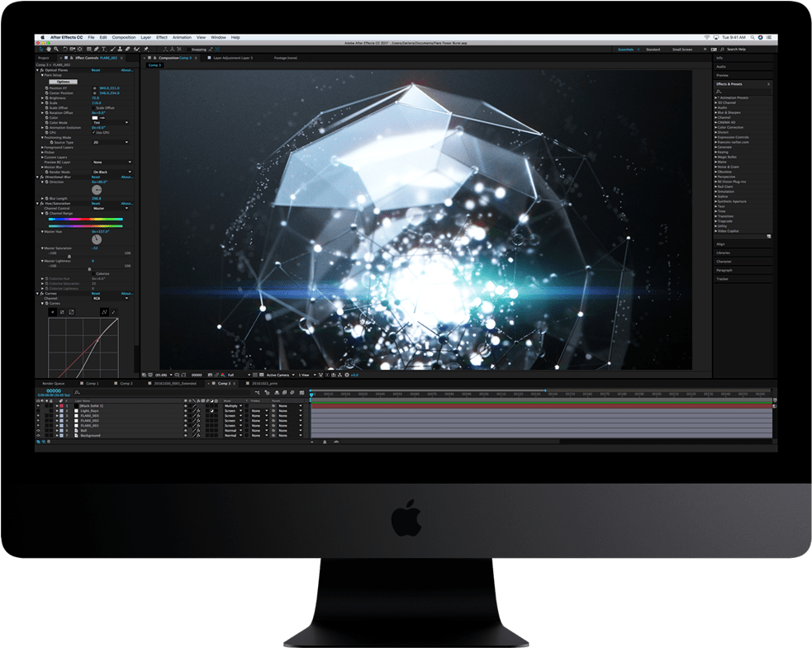This screenshot has height=648, width=812.
Task: Select the Eraser tool
Action: pos(126,50)
